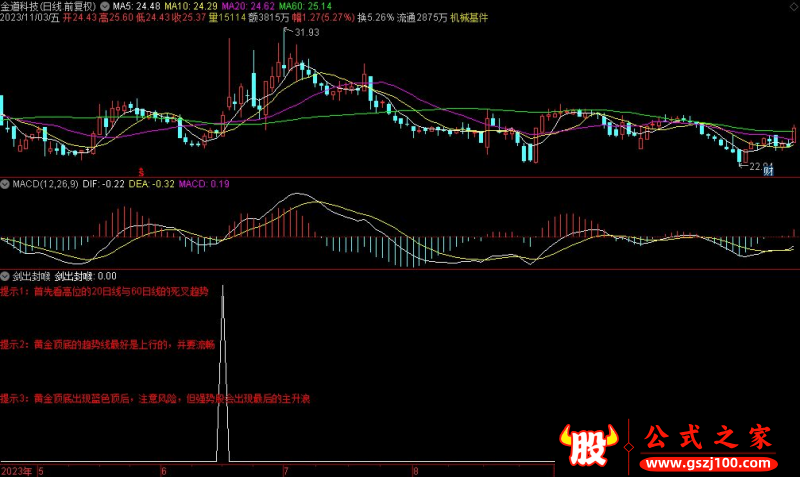Click the open price 开24.43

click(x=80, y=18)
